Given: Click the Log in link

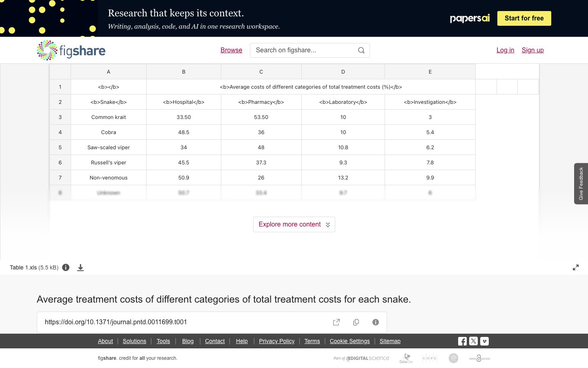Looking at the screenshot, I should coord(506,50).
